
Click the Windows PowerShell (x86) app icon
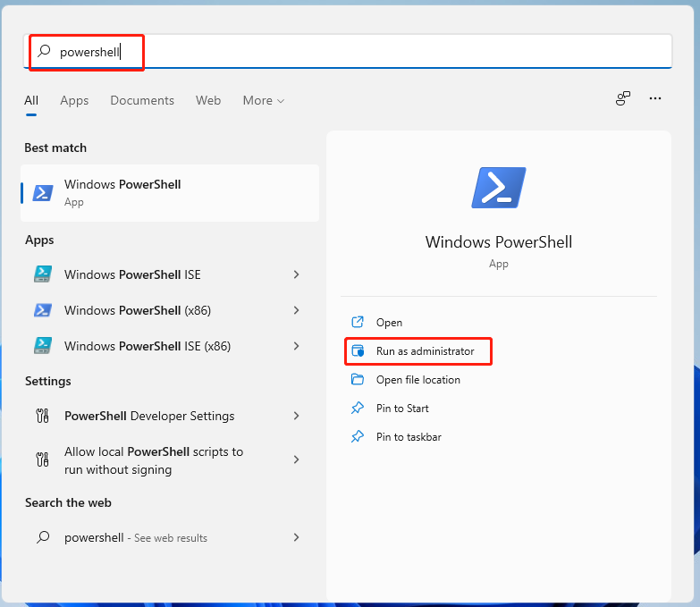42,310
